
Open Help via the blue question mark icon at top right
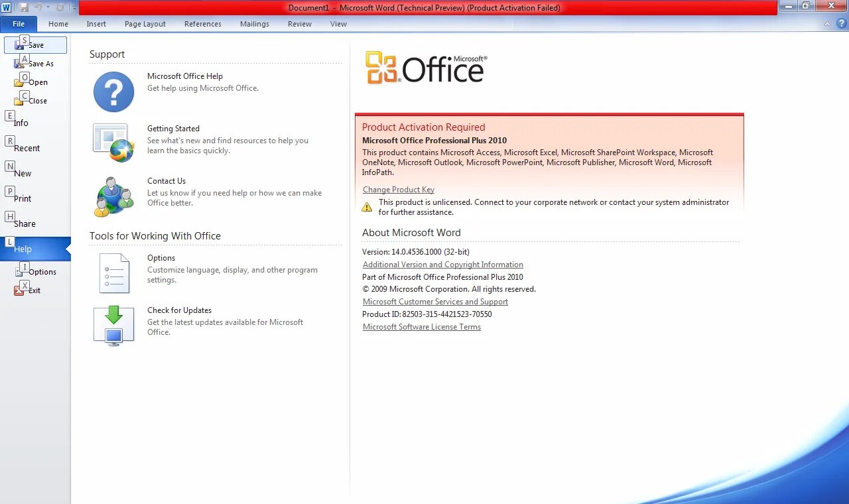842,24
